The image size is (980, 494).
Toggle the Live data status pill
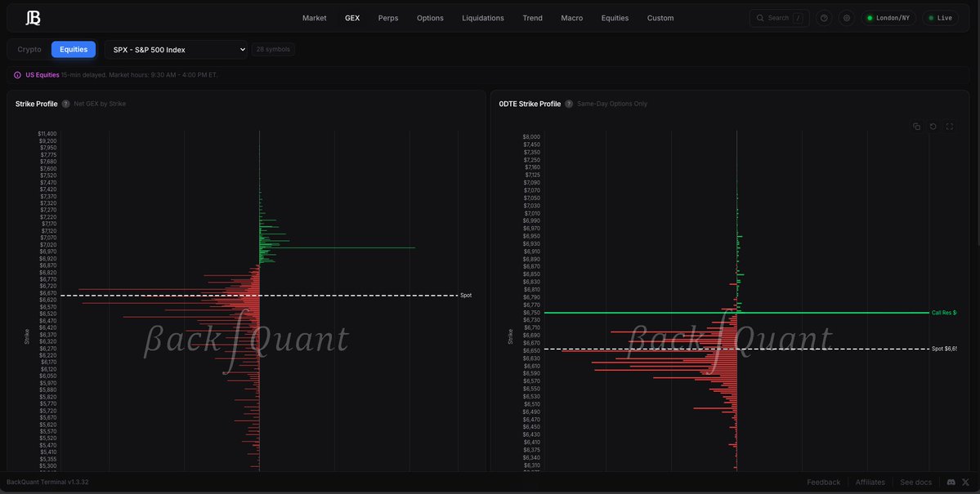(x=940, y=18)
